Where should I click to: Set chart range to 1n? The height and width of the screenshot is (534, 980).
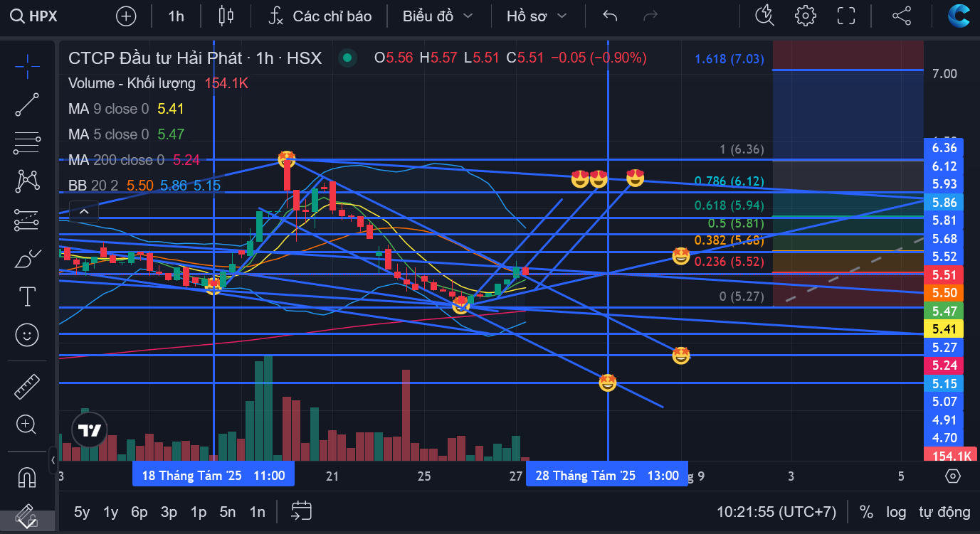point(257,512)
